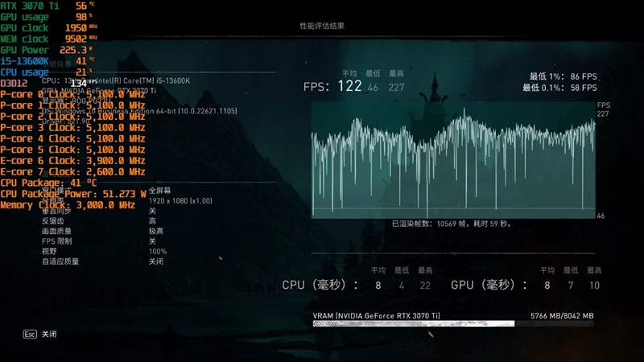
Task: Click the 关闭 value for 自适应质量
Action: click(156, 261)
